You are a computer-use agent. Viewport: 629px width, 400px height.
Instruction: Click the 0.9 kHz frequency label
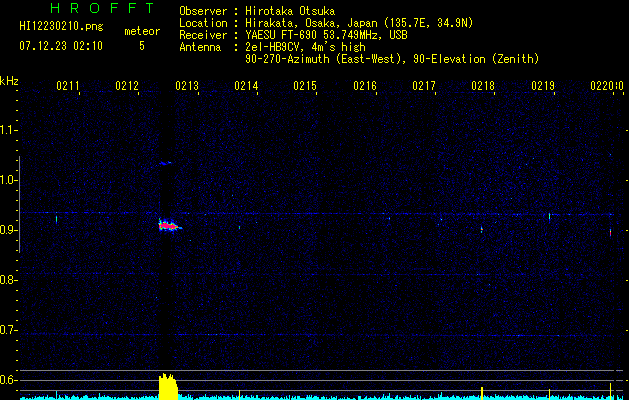tap(8, 230)
